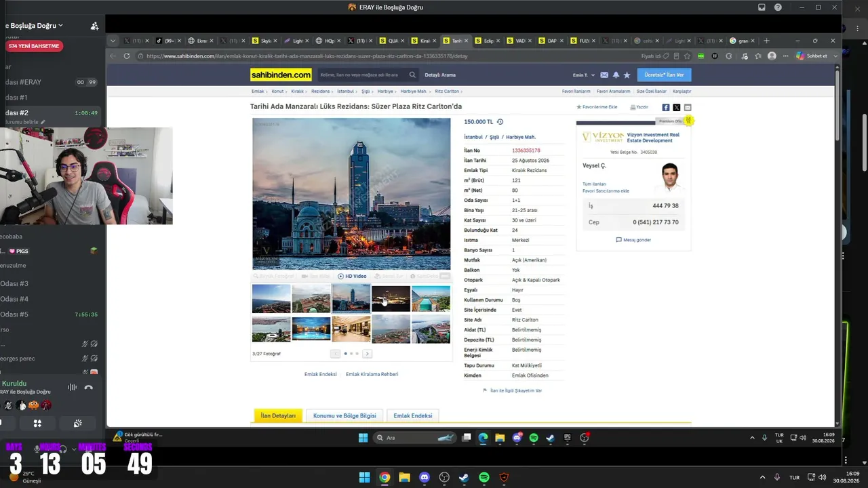Screen dimensions: 868x488
Task: Open the Emlak Kiralama Rehberi link
Action: tap(372, 374)
